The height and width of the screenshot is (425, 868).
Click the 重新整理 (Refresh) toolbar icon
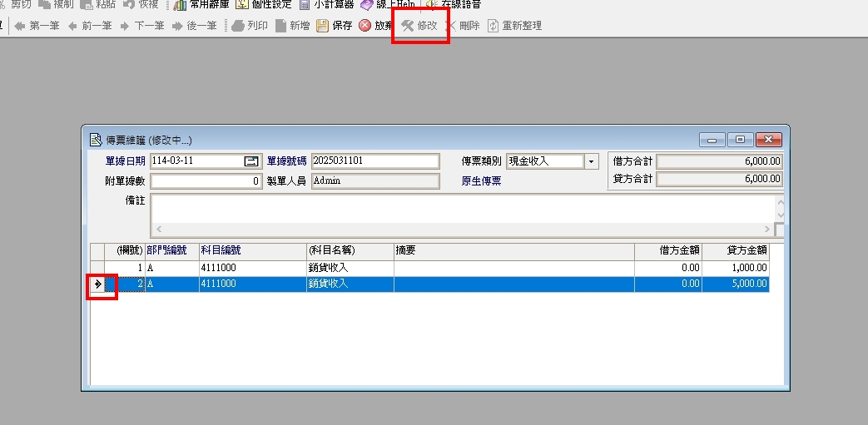coord(494,26)
